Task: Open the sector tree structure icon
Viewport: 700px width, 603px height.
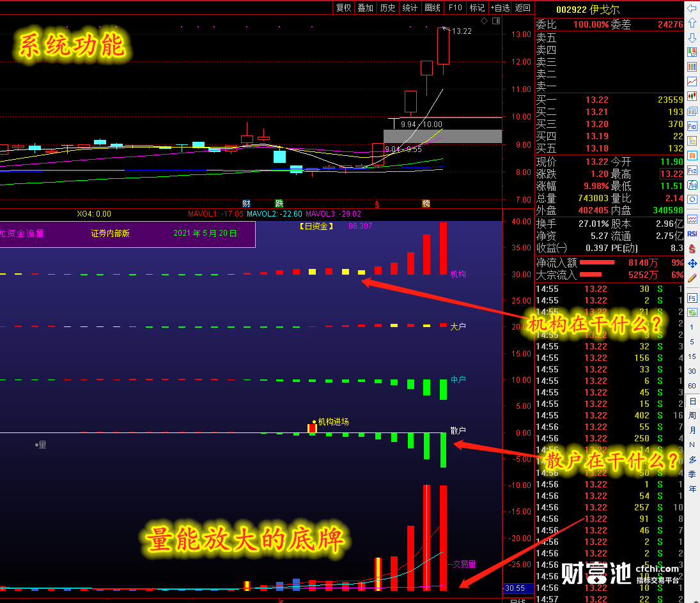Action: (692, 141)
